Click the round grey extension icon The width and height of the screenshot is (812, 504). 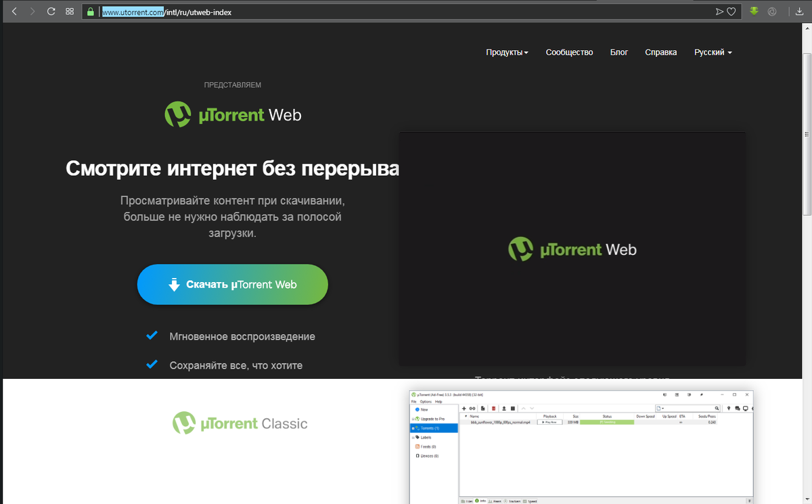point(772,12)
